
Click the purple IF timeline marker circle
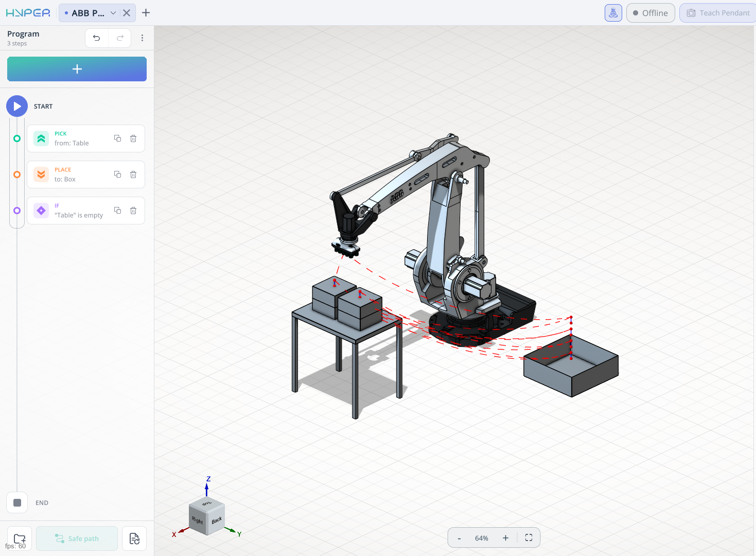(x=17, y=211)
